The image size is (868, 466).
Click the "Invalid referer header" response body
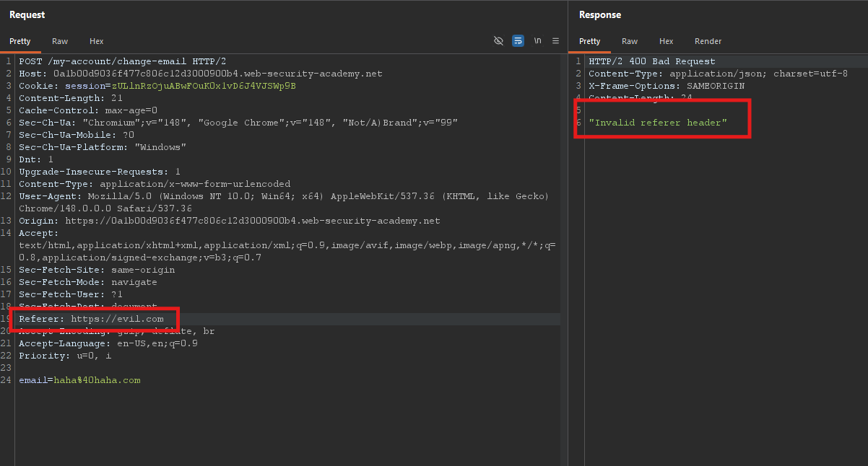(658, 123)
